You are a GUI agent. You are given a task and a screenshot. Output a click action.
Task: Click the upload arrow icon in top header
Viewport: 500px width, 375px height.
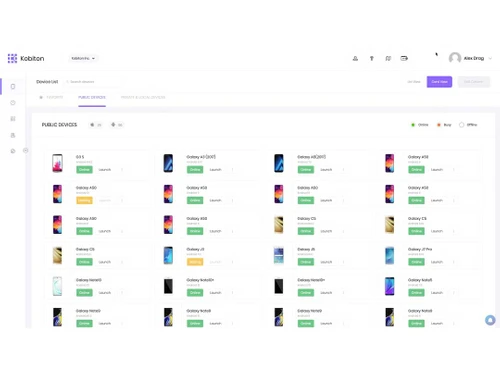(372, 58)
